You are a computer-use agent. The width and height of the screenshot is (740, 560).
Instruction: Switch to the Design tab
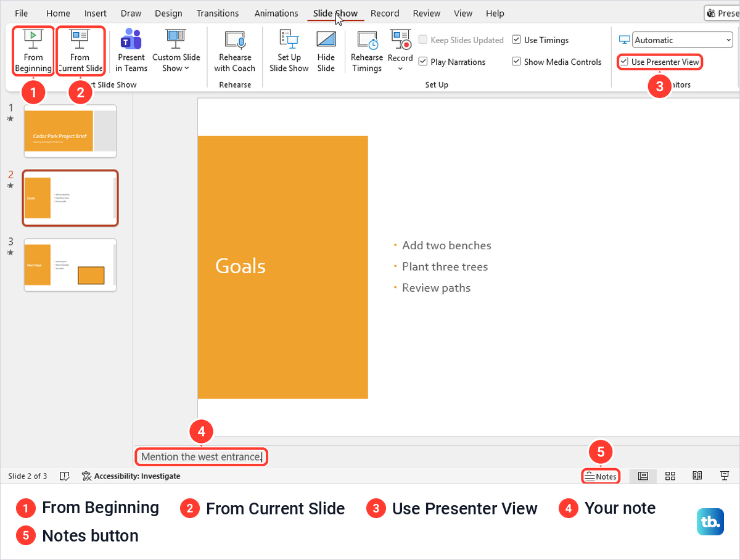[x=168, y=13]
